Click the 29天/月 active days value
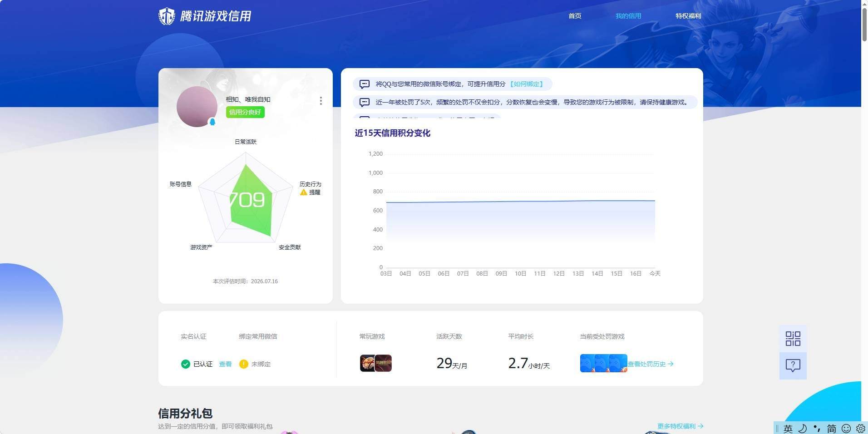 (x=452, y=364)
